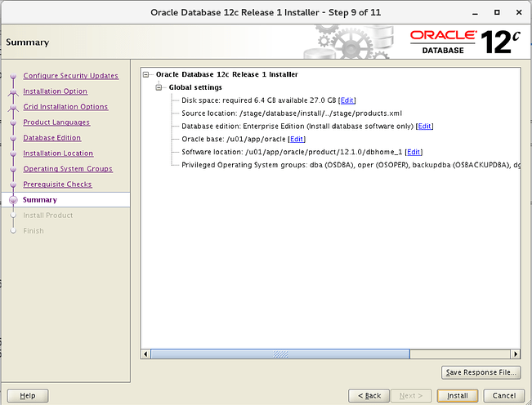Edit the Database edition setting
Image resolution: width=532 pixels, height=405 pixels.
[424, 126]
